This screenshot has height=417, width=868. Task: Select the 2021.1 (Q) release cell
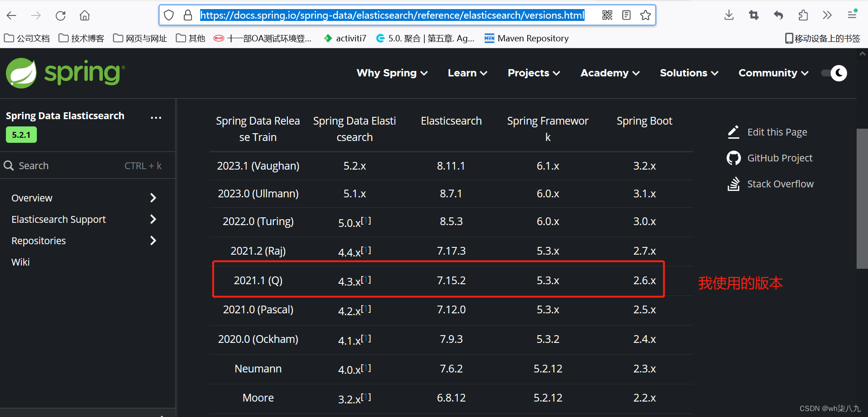pyautogui.click(x=258, y=280)
